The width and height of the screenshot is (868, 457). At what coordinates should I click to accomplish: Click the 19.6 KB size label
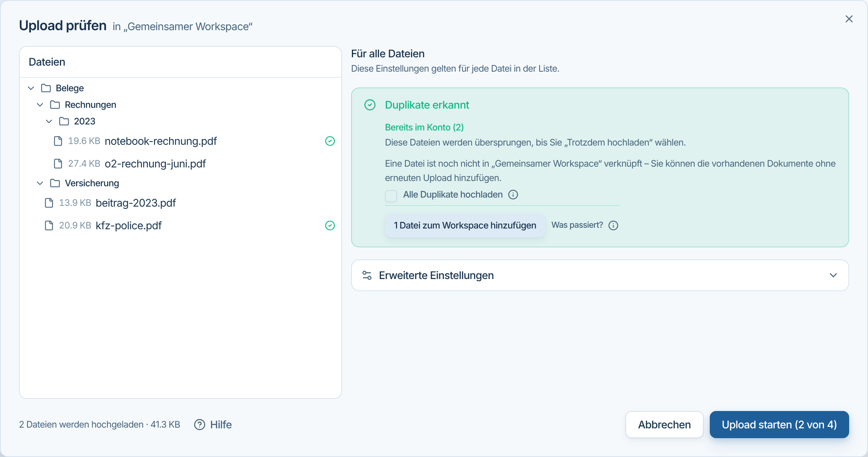pos(84,141)
